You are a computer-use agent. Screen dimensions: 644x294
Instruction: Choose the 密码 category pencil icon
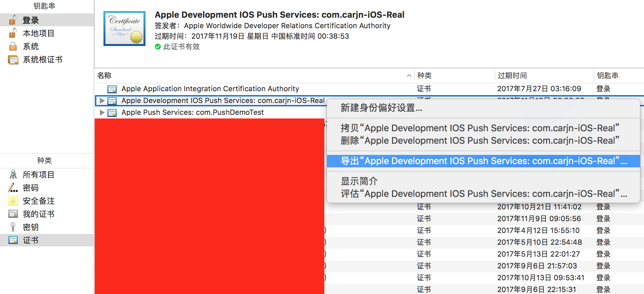13,188
